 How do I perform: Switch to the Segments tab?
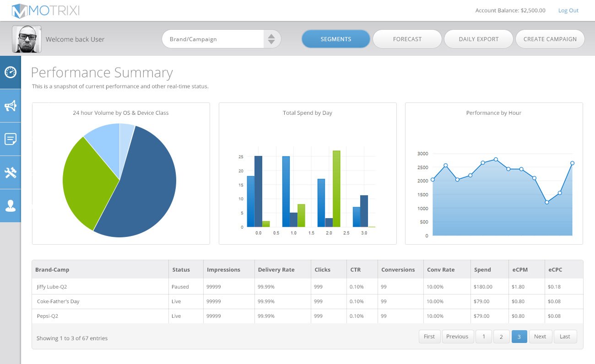(335, 39)
